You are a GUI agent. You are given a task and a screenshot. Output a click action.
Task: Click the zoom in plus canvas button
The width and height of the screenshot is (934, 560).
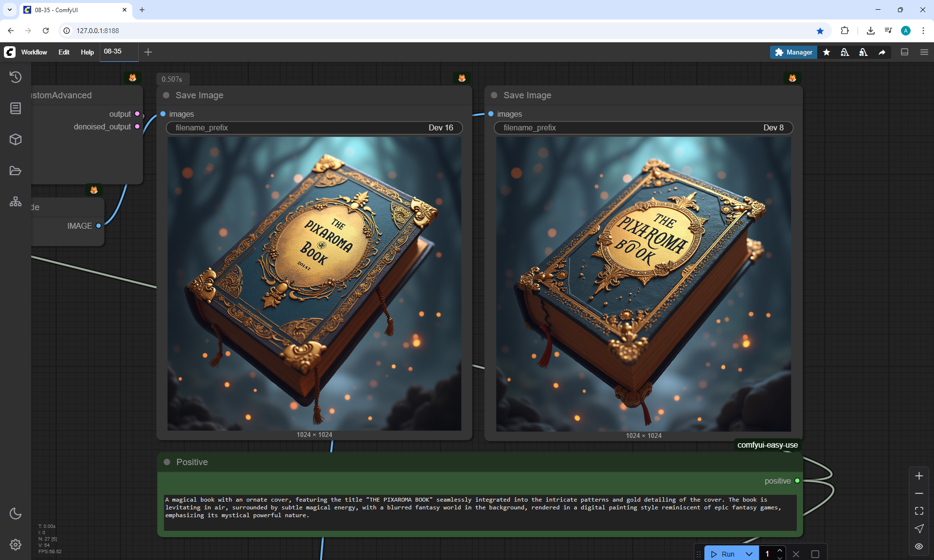tap(919, 476)
